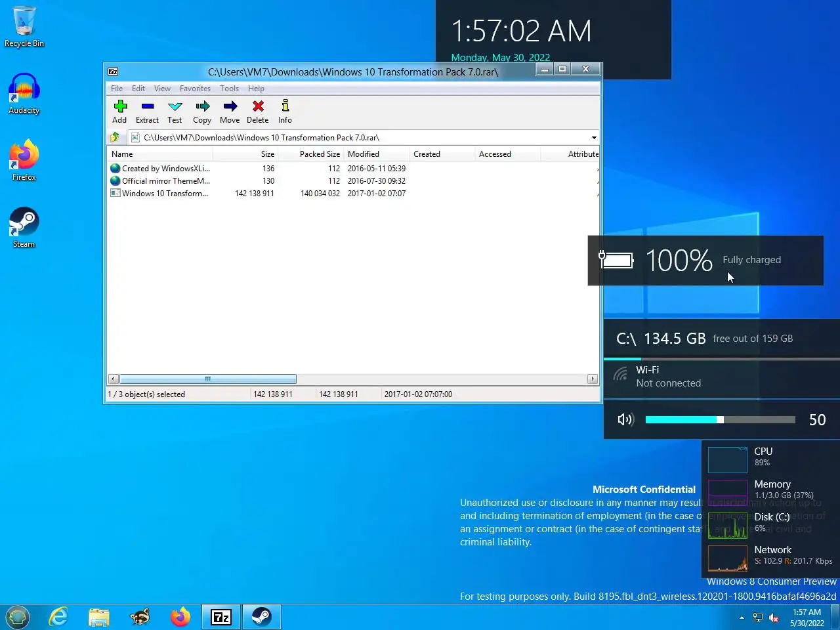
Task: Click the Extract toolbar icon
Action: click(x=147, y=112)
